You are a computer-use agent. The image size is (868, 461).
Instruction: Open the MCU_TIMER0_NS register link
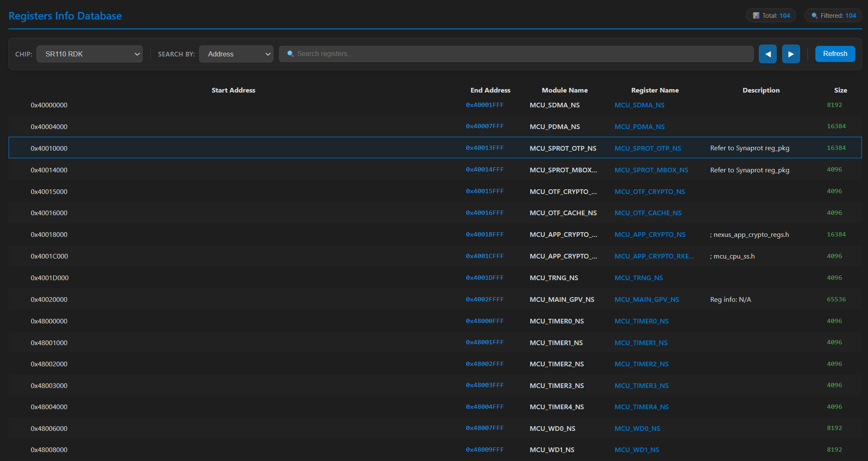pyautogui.click(x=641, y=321)
